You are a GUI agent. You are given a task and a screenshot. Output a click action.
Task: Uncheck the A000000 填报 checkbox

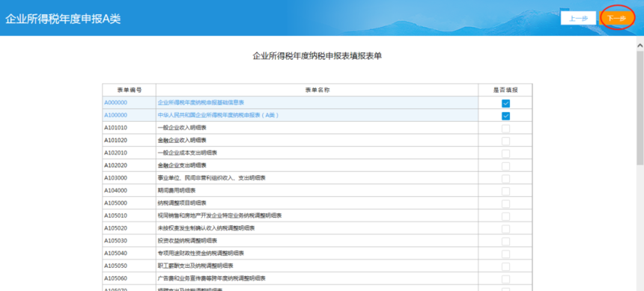click(x=505, y=103)
